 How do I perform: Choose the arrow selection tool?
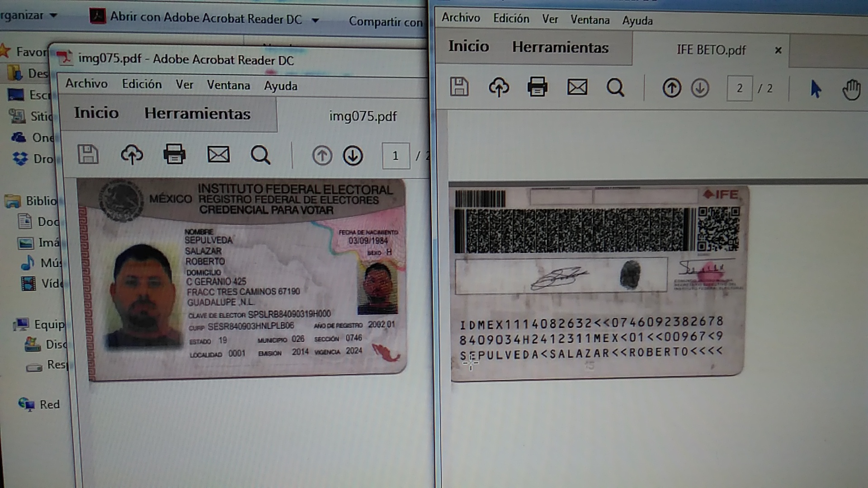click(816, 89)
